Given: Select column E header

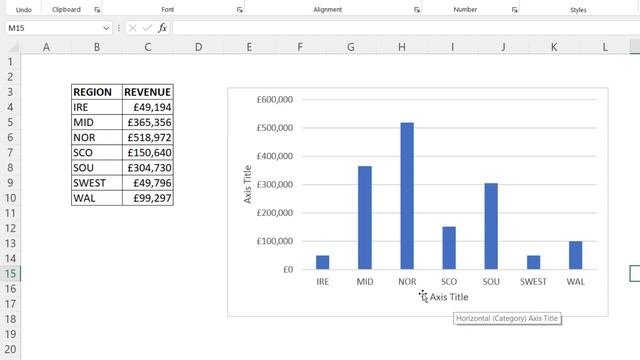Looking at the screenshot, I should pos(249,47).
